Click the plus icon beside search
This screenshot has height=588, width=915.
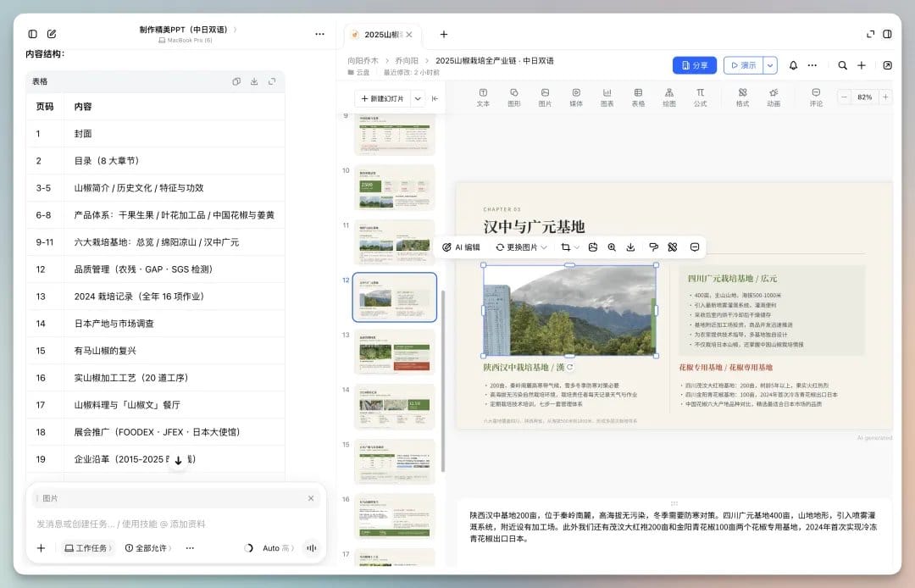(862, 65)
